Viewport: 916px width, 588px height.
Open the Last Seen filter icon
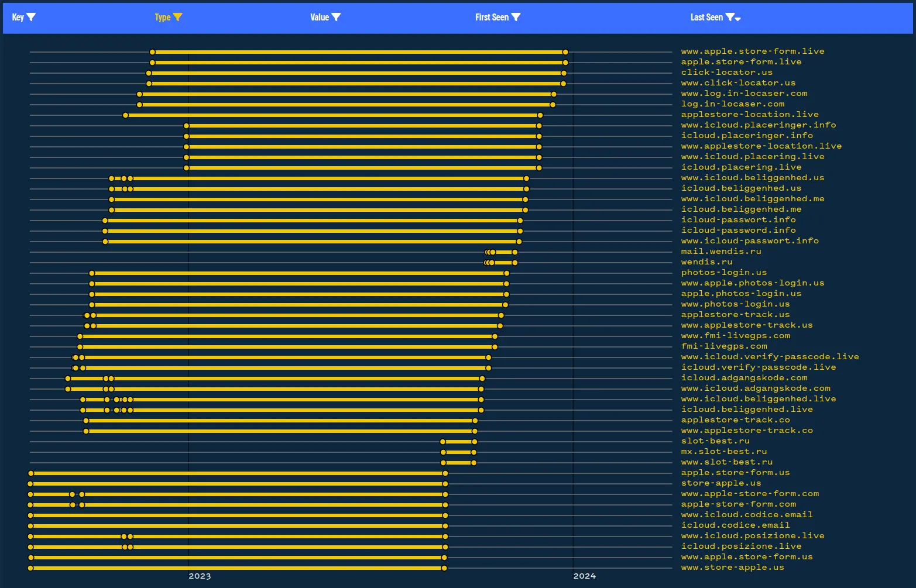[x=730, y=17]
